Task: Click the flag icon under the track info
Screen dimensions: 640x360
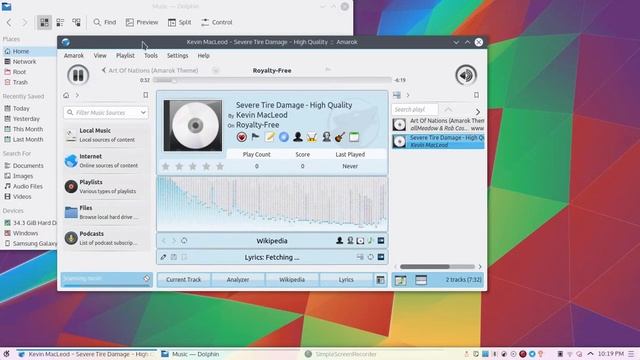Action: click(256, 137)
